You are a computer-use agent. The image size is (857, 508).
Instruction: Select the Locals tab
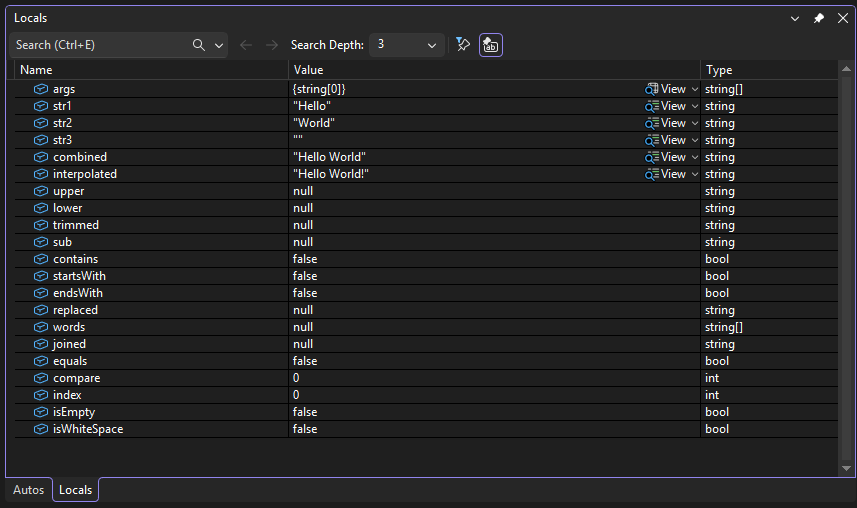coord(76,489)
